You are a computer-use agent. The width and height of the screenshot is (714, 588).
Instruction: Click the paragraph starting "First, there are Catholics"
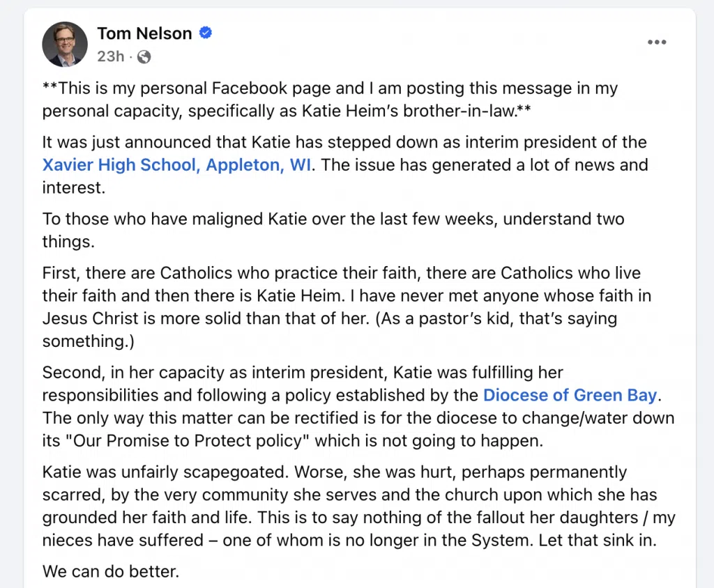point(347,307)
